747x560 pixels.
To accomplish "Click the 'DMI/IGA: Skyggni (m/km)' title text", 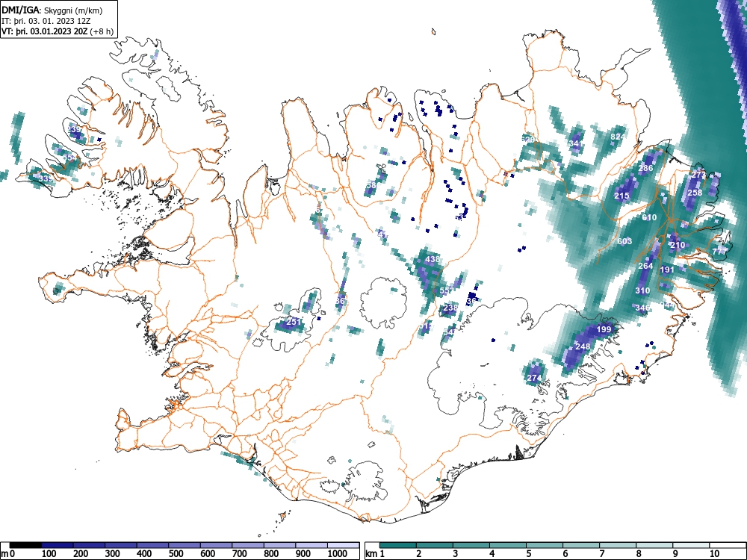I will coord(52,10).
